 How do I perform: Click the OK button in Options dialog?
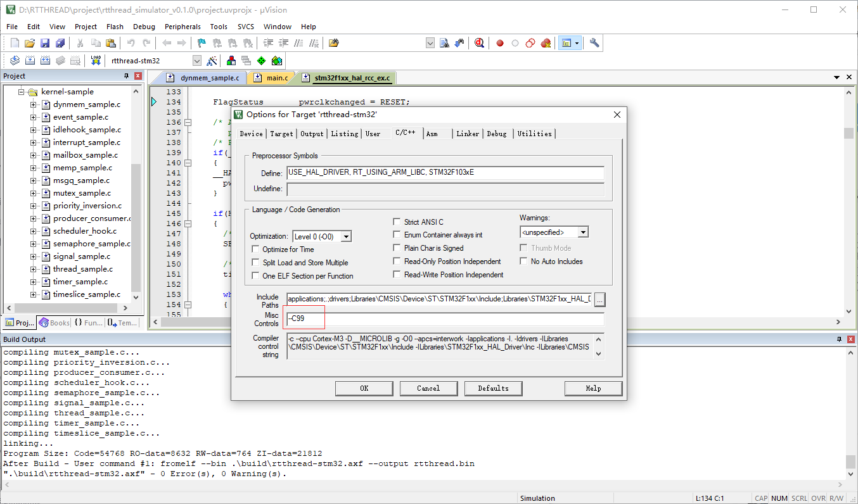click(364, 388)
